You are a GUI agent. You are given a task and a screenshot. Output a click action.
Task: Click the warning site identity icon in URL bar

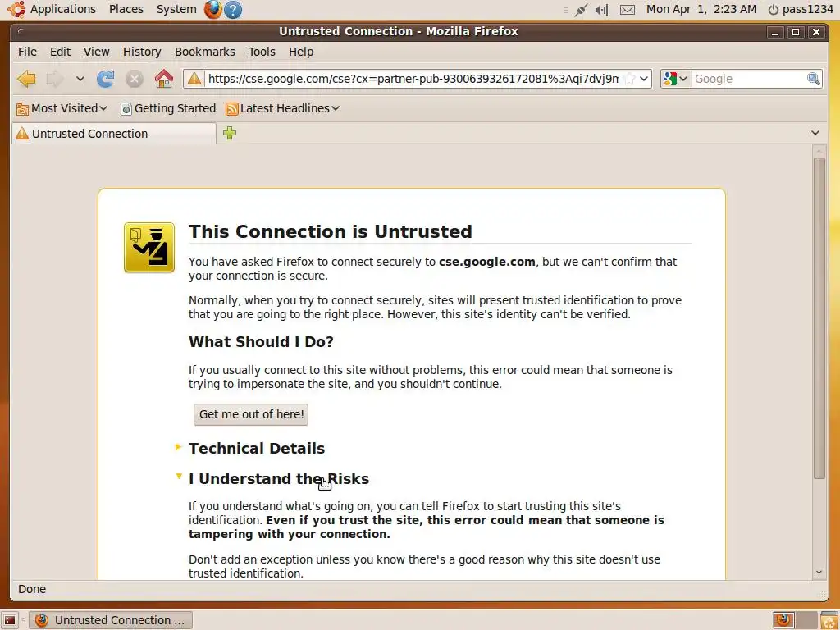pos(194,79)
